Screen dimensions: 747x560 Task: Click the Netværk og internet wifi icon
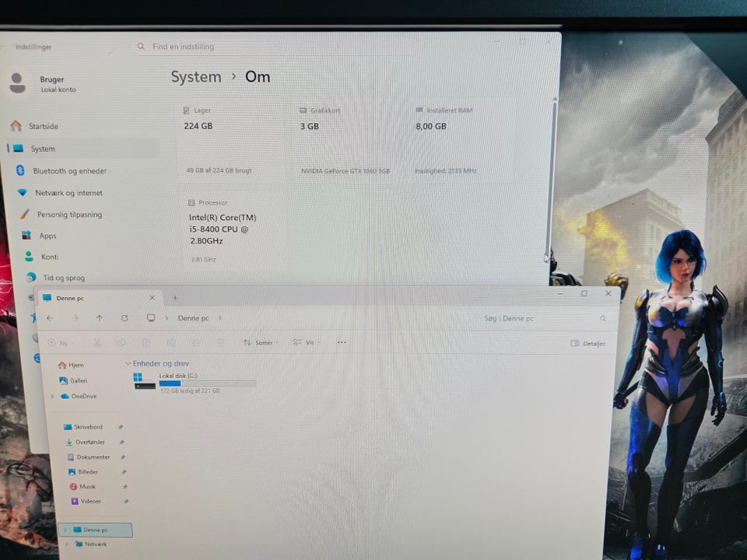23,193
